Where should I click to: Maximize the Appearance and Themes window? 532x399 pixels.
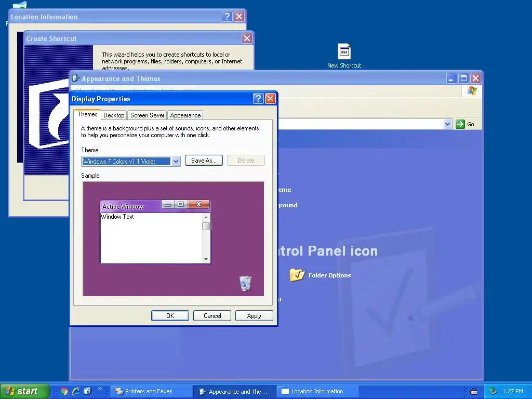pos(463,78)
